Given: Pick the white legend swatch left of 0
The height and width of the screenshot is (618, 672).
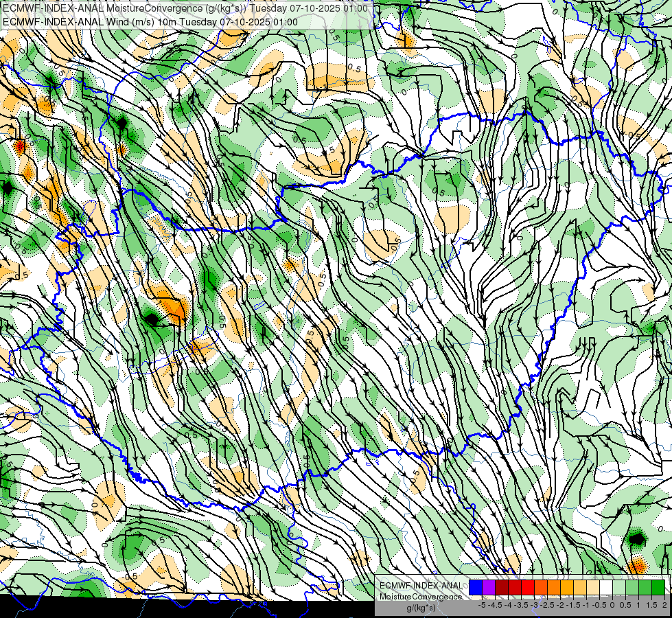Looking at the screenshot, I should (x=606, y=587).
